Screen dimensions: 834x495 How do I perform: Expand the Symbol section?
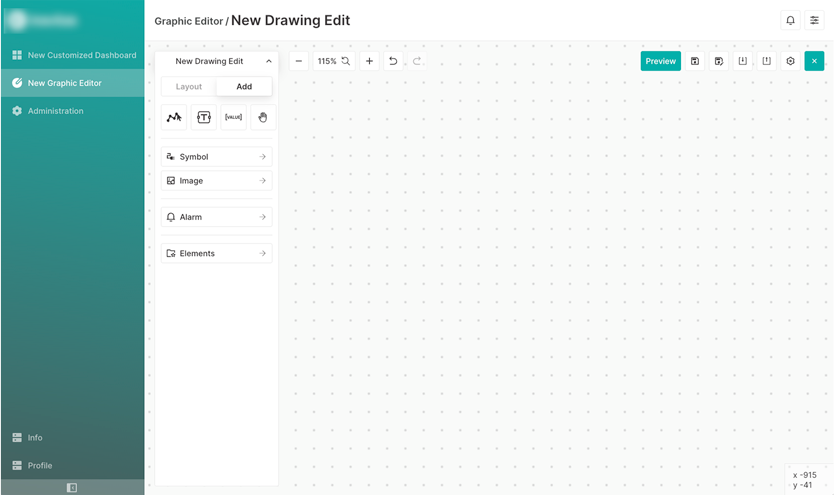pos(217,157)
